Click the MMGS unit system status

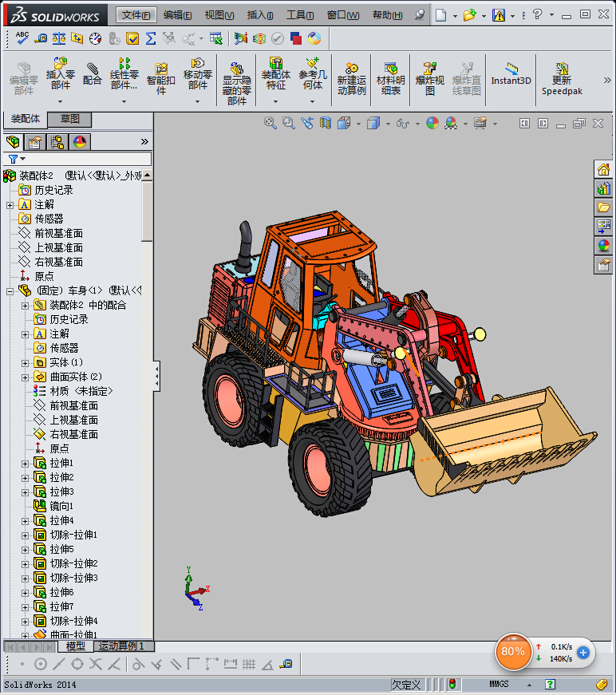[x=499, y=684]
